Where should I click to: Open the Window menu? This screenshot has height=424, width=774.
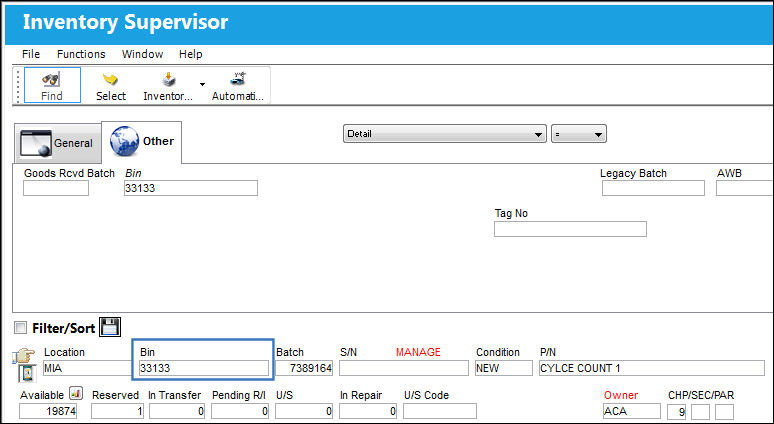pos(142,54)
